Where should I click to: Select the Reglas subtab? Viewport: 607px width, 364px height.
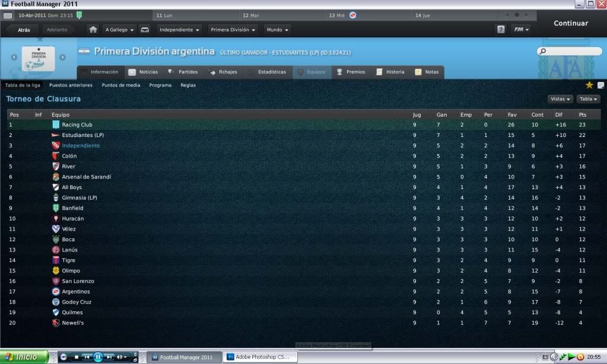coord(188,85)
